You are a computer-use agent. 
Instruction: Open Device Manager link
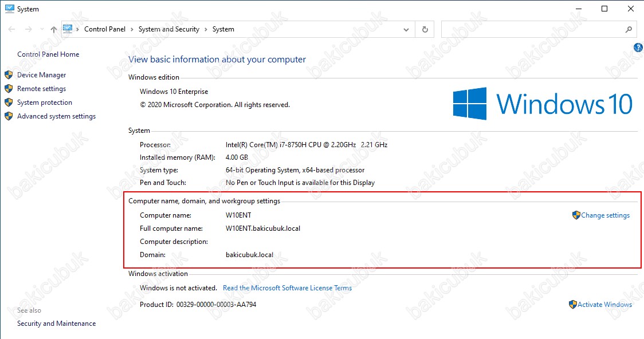(x=41, y=74)
